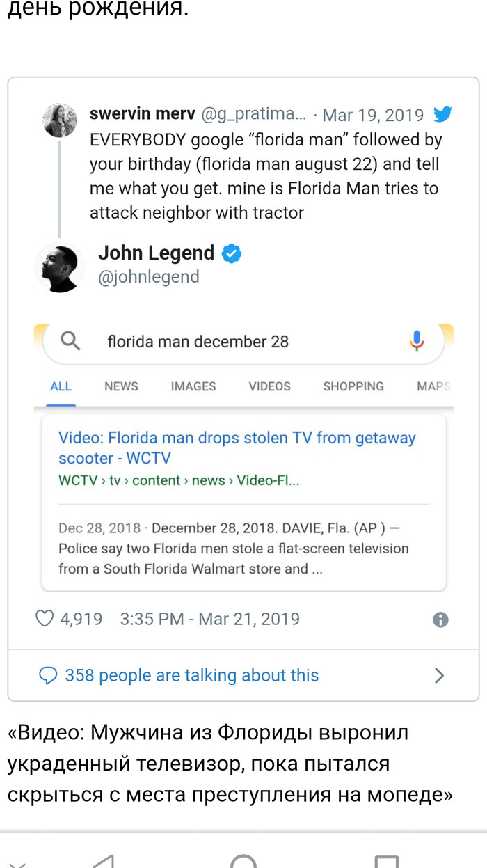Focus the "florida man december 28" search field
Screen dimensions: 487x868
(237, 341)
